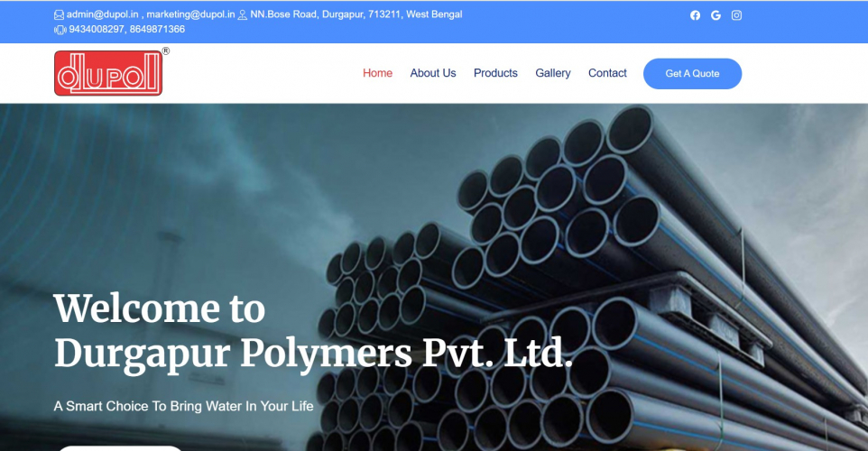Open the Instagram social icon
This screenshot has width=868, height=451.
[x=736, y=15]
